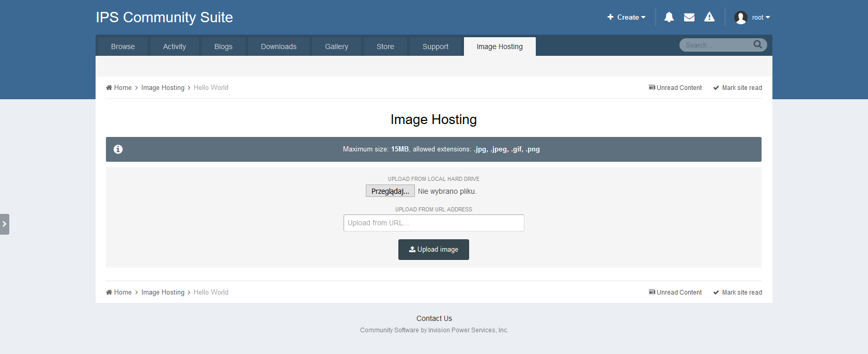Select the Store tab
Image resolution: width=868 pixels, height=354 pixels.
(x=385, y=47)
